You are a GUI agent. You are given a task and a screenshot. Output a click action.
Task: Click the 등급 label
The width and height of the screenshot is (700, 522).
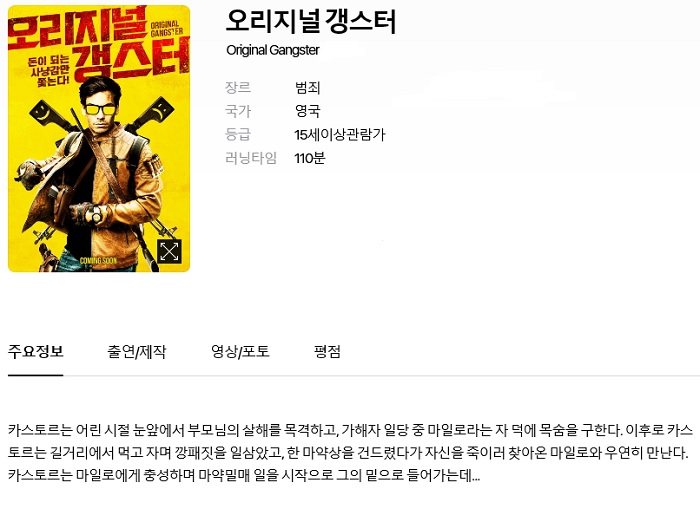click(x=238, y=134)
